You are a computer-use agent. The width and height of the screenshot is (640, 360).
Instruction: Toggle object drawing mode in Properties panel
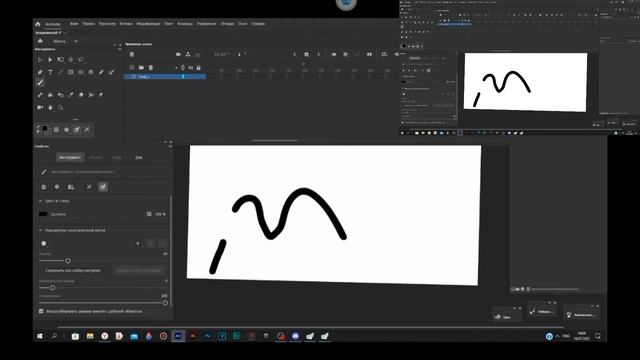coord(44,187)
